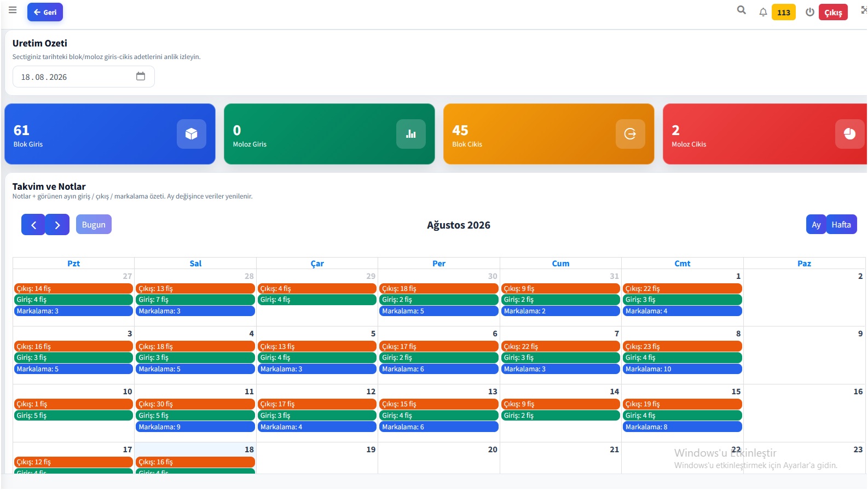Viewport: 868px width, 490px height.
Task: Go to next month with right chevron
Action: click(57, 225)
